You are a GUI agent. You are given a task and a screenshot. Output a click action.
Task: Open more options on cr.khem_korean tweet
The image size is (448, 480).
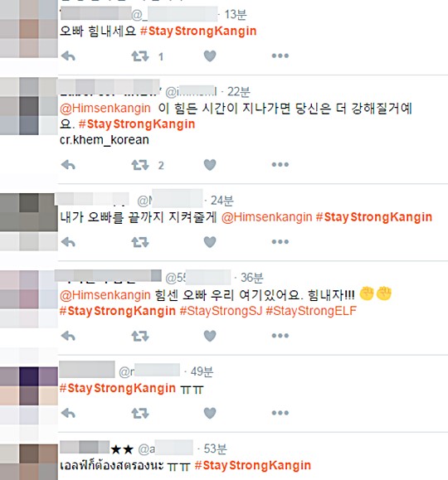[280, 165]
